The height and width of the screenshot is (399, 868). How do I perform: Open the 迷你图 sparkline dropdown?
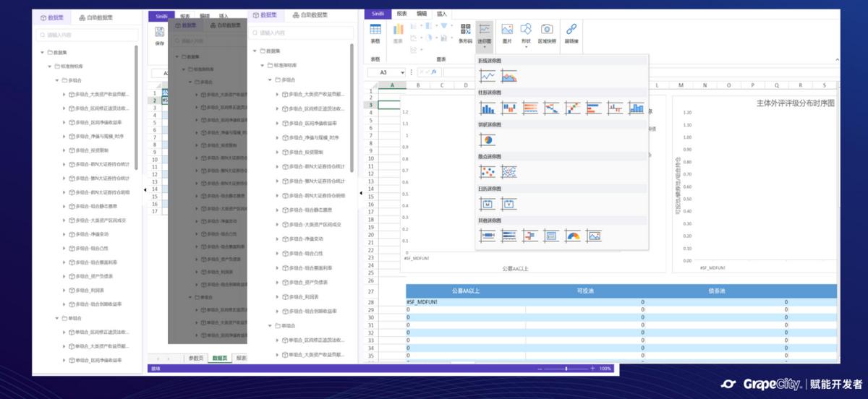(x=485, y=33)
